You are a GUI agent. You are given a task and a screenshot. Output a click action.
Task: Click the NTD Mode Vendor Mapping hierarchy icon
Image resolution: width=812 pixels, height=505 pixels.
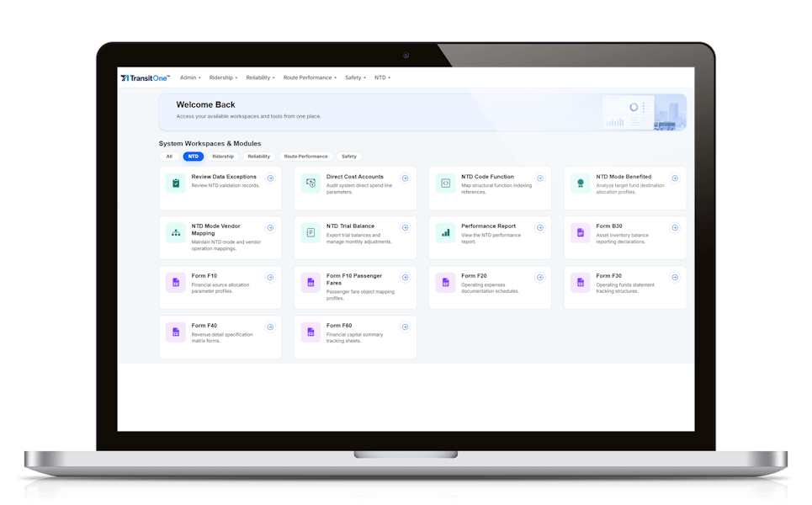176,232
